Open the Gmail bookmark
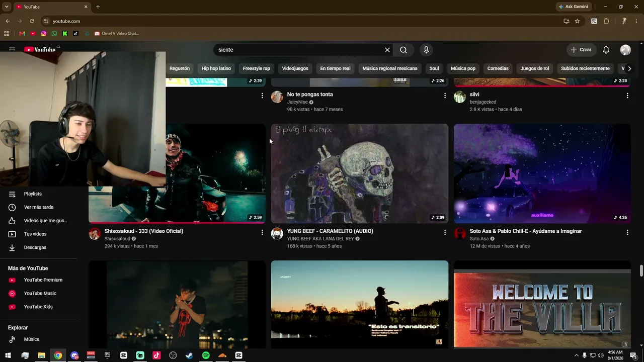Image resolution: width=644 pixels, height=362 pixels. (x=22, y=34)
